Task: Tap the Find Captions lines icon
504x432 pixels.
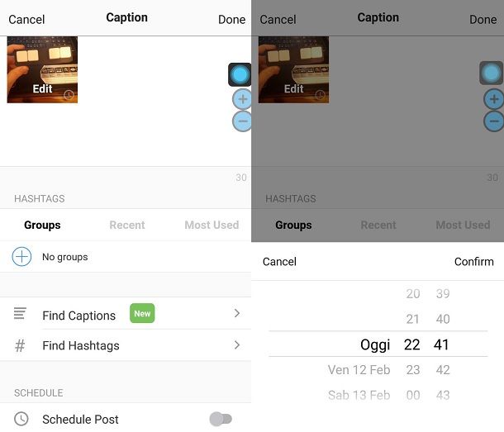Action: [20, 313]
